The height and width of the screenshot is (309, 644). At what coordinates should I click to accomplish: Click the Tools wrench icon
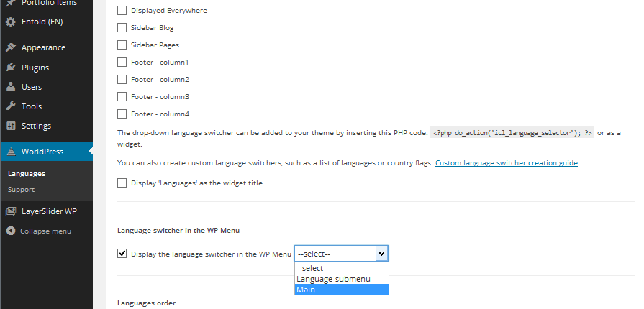pyautogui.click(x=11, y=106)
